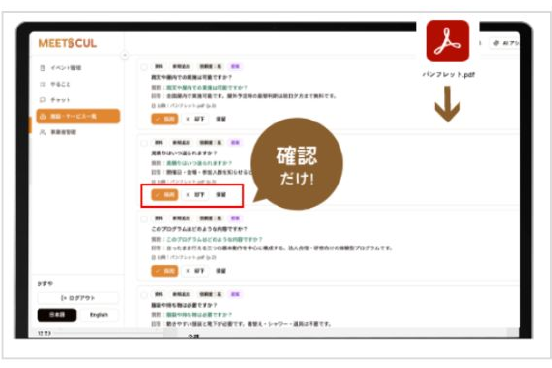Click the document icon beside イベント管理
Screen dimensions: 552x368
(x=43, y=68)
